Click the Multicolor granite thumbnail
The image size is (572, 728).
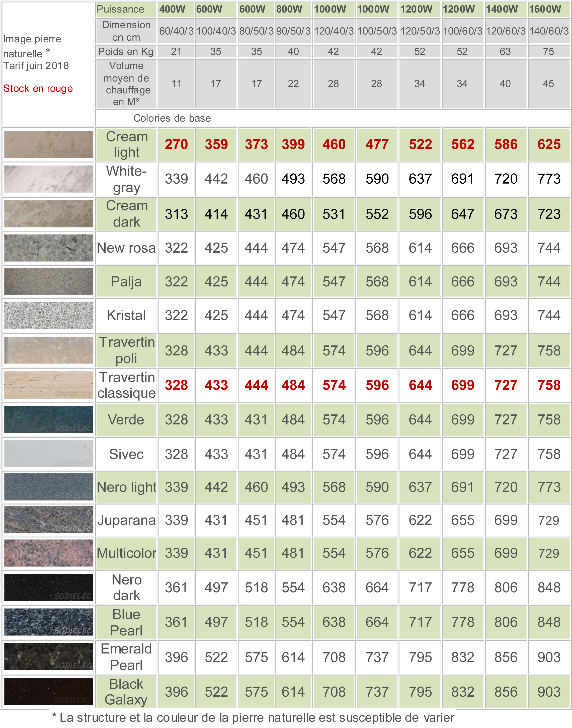[x=49, y=553]
